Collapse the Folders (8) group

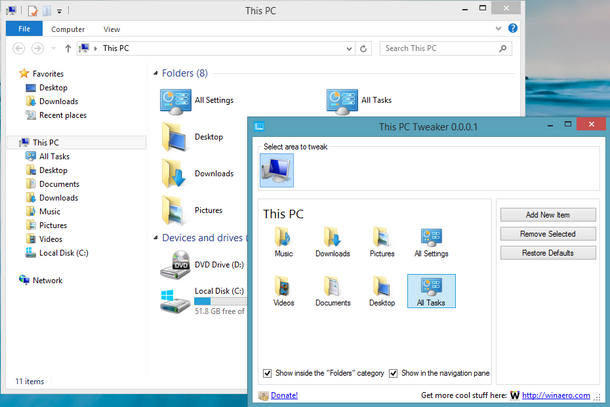(x=156, y=73)
